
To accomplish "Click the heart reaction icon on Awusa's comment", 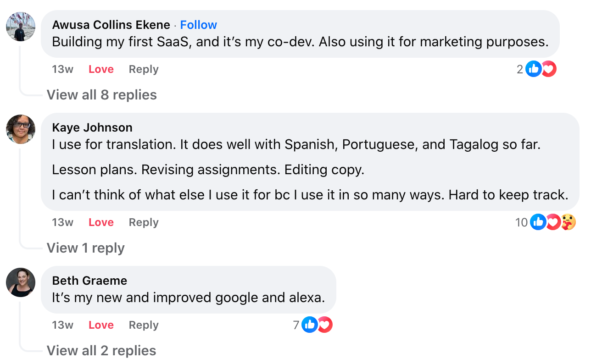I will point(549,69).
